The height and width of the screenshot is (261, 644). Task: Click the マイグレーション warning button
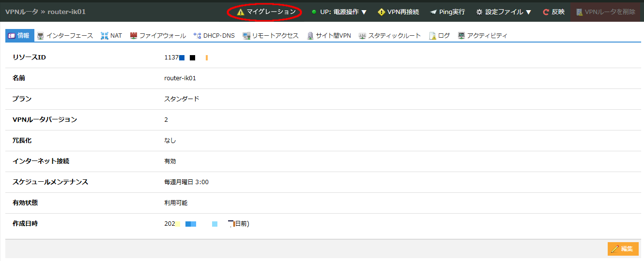266,12
